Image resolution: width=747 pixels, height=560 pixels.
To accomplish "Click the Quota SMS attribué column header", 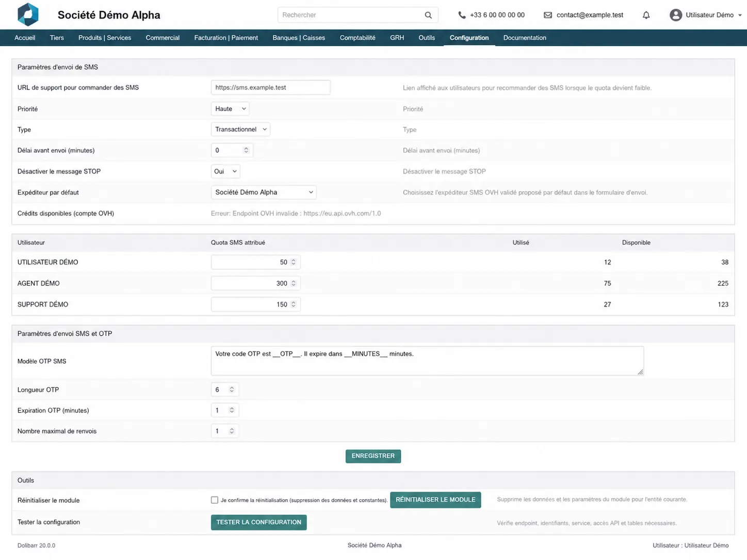I will pos(238,242).
